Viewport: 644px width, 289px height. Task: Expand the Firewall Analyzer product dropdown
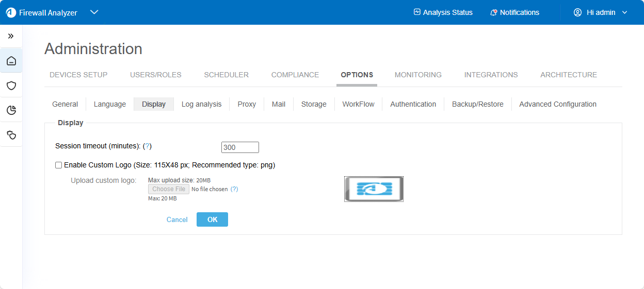point(94,12)
